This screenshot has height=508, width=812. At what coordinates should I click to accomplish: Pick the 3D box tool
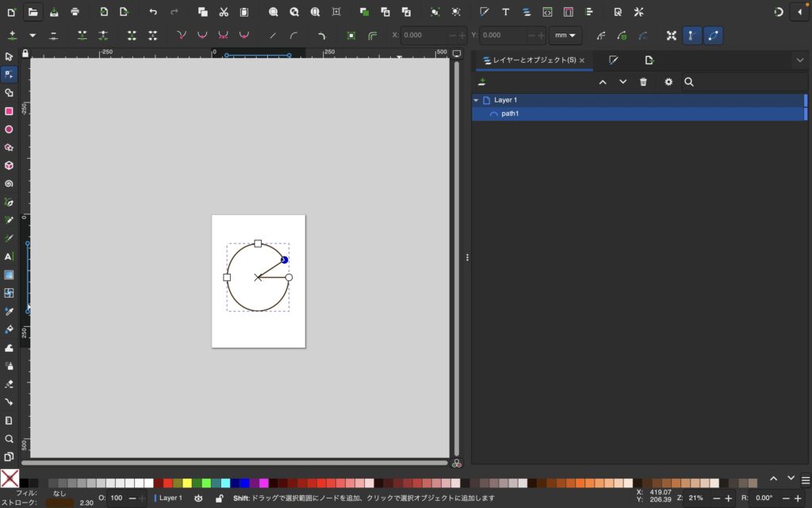point(9,165)
